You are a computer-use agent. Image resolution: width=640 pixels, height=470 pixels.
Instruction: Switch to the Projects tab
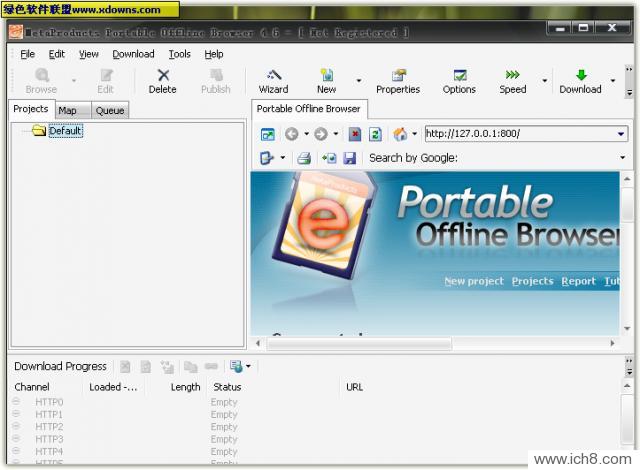click(x=31, y=109)
